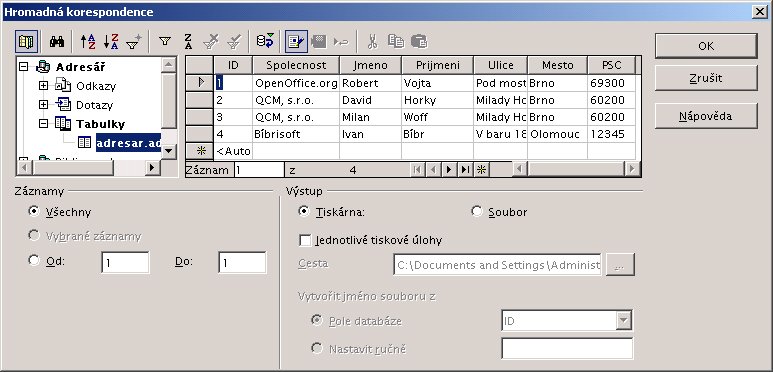The image size is (773, 372).
Task: Click the undo data input icon
Action: coord(341,41)
